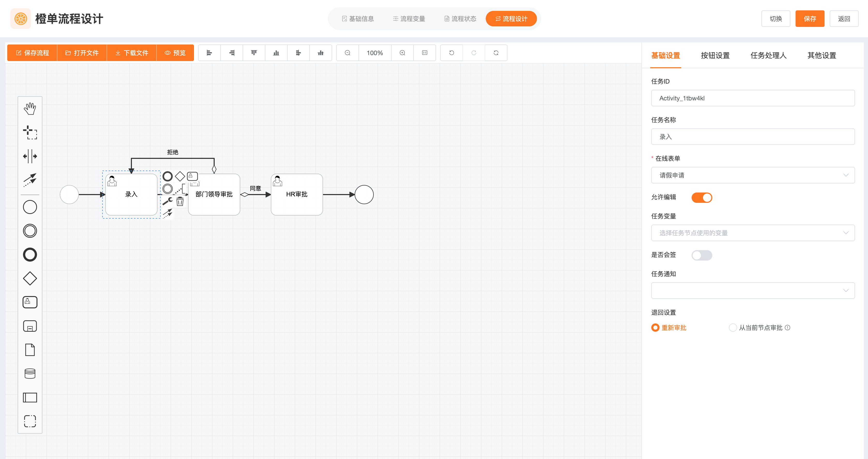Activate the lasso selection tool

pos(30,132)
